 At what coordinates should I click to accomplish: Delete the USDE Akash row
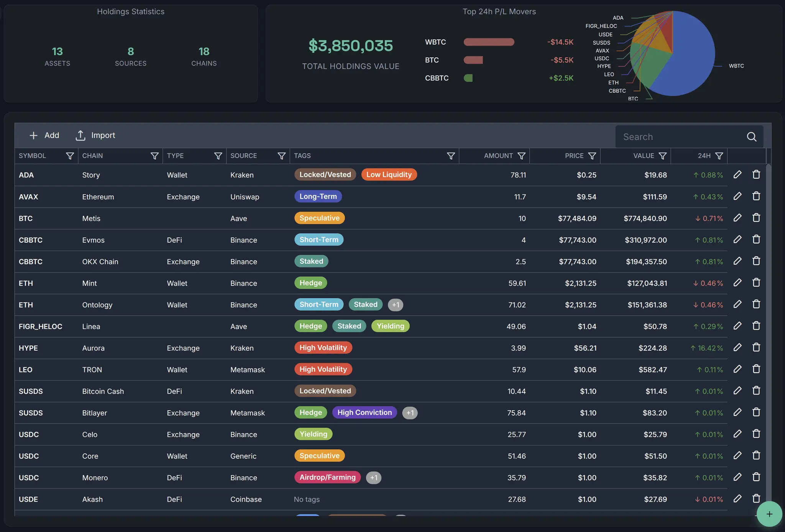[x=756, y=499]
